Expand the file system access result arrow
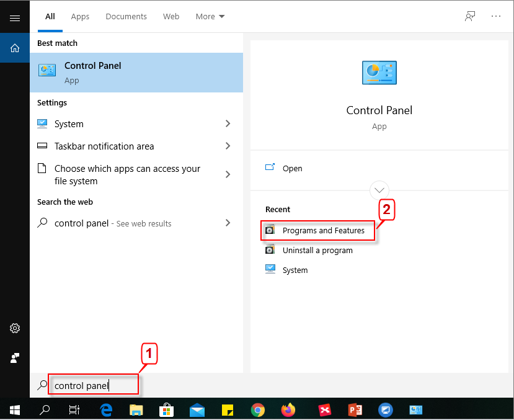The height and width of the screenshot is (420, 514). click(x=228, y=174)
